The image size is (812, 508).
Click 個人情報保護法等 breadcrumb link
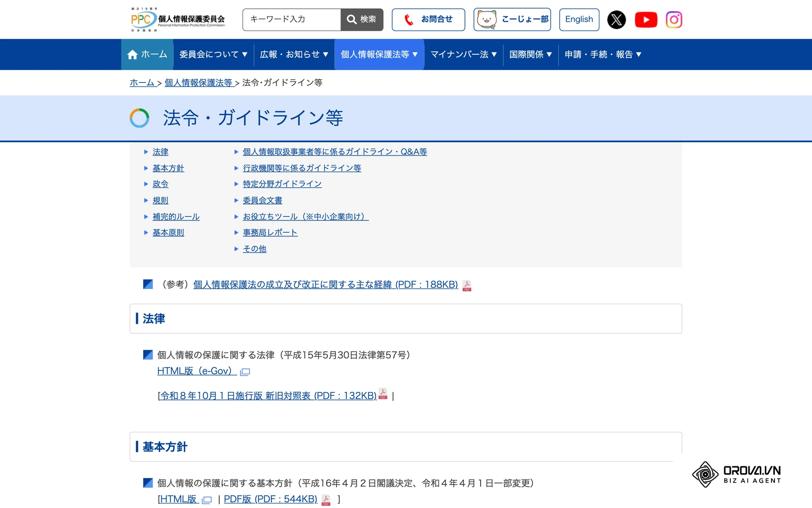point(198,82)
